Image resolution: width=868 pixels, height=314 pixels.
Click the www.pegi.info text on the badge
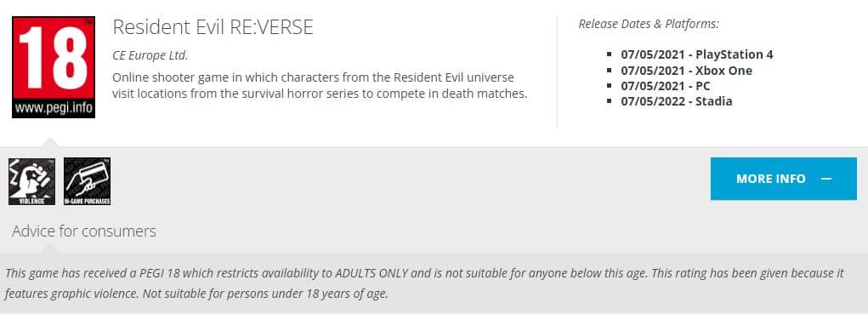point(54,108)
